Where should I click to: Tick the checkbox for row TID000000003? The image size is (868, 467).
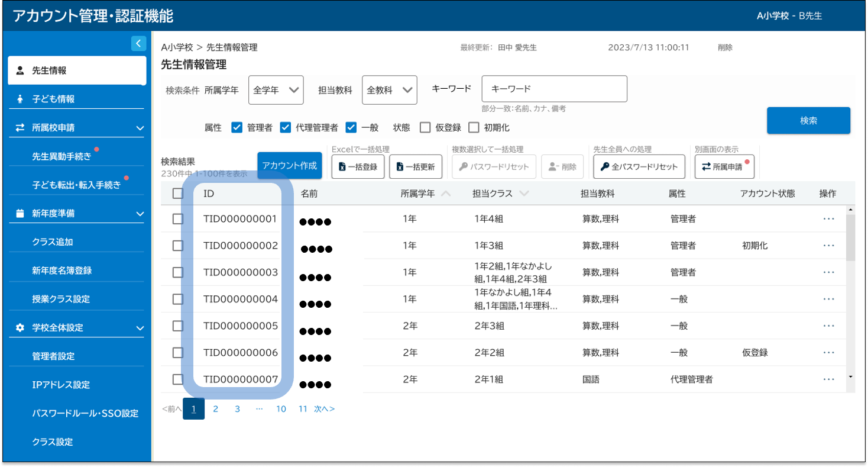click(178, 272)
